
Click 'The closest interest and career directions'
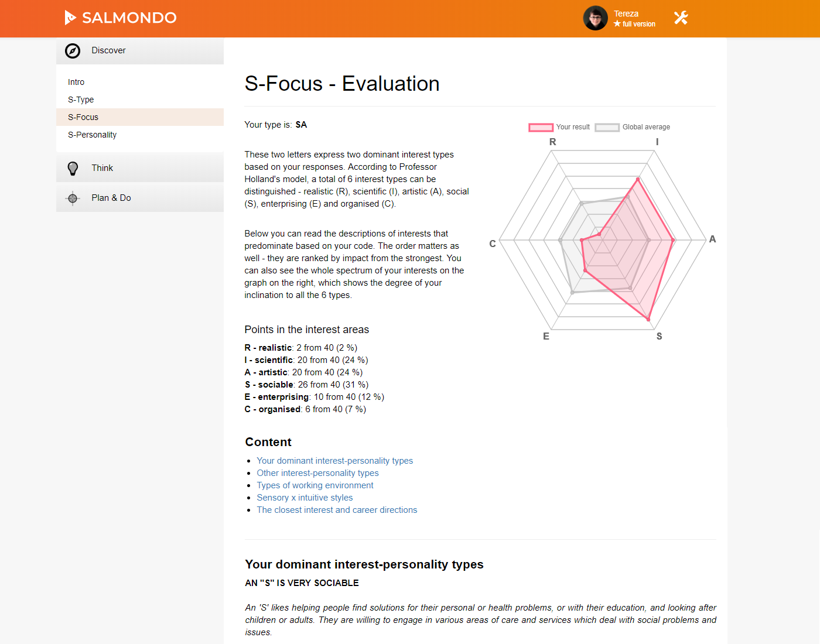point(337,510)
